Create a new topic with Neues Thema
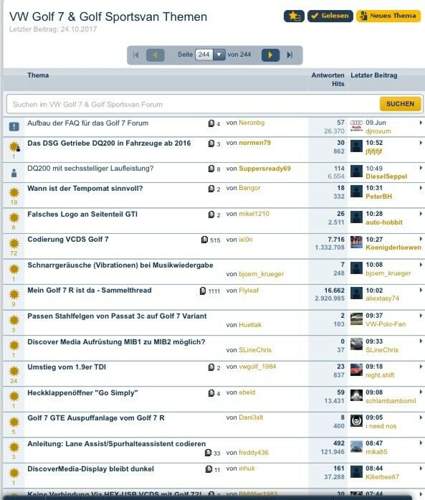 click(x=388, y=16)
